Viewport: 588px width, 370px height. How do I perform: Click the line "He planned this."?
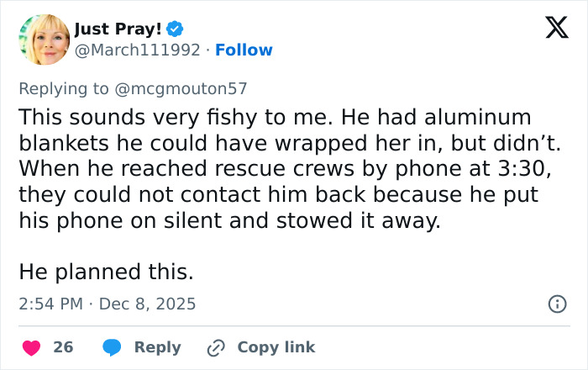[x=105, y=272]
